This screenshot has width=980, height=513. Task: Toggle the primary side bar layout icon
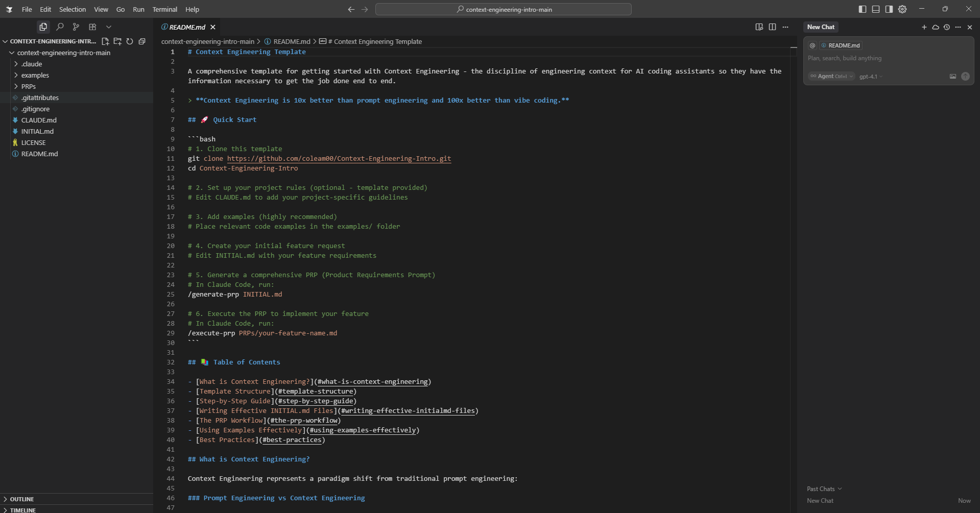click(863, 9)
